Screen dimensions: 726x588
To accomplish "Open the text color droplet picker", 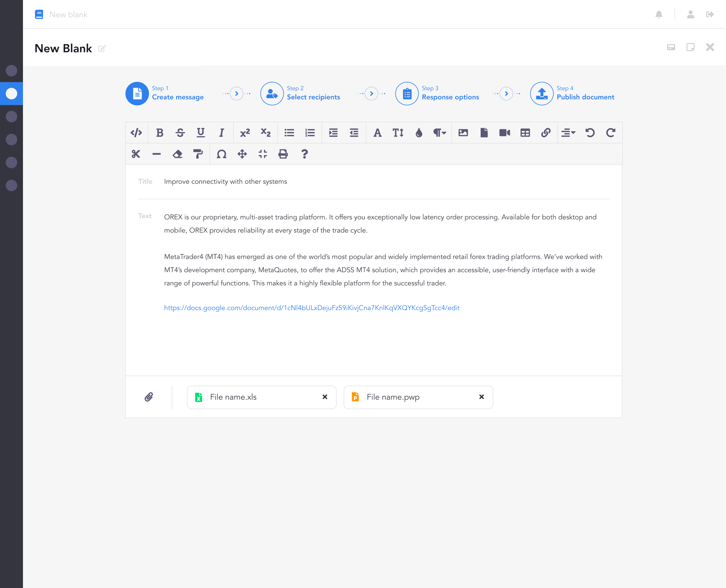I will [419, 133].
